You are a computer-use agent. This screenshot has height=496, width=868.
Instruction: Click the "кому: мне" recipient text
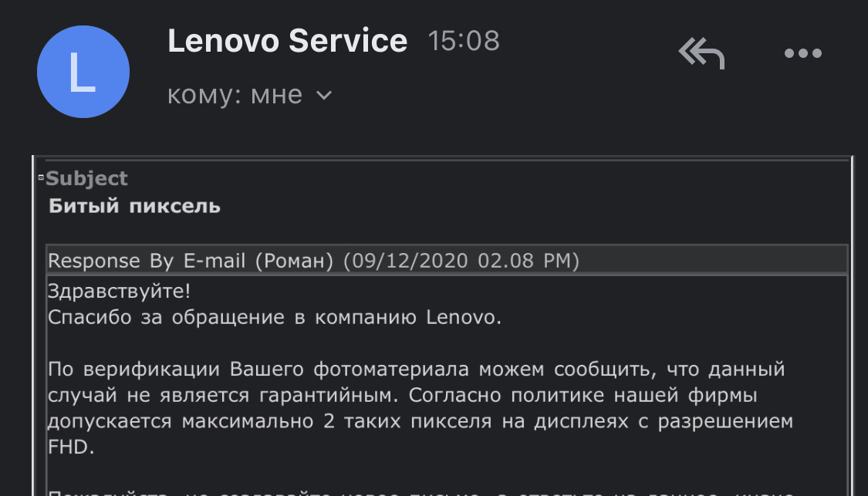pos(235,95)
